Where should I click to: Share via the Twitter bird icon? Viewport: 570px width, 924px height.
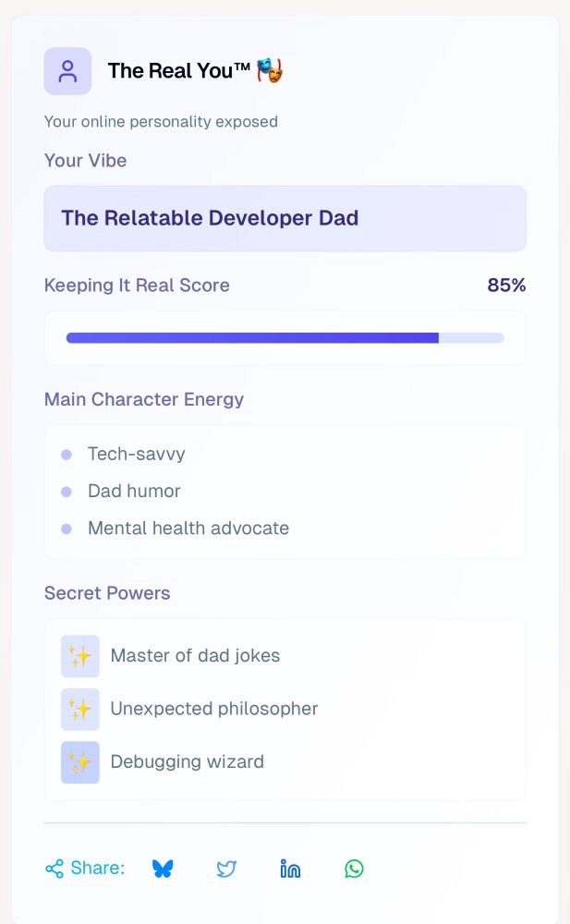coord(226,869)
